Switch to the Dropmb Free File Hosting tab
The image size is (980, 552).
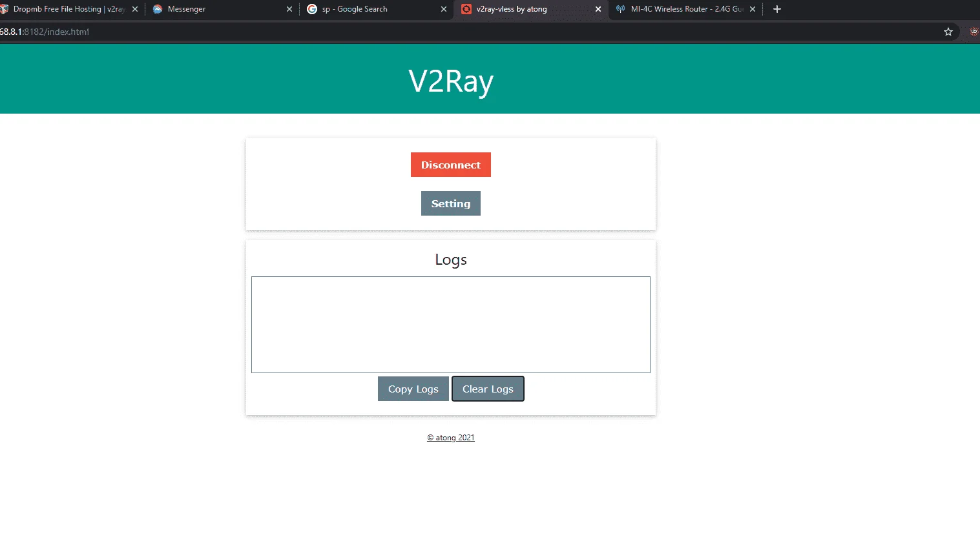pyautogui.click(x=69, y=9)
